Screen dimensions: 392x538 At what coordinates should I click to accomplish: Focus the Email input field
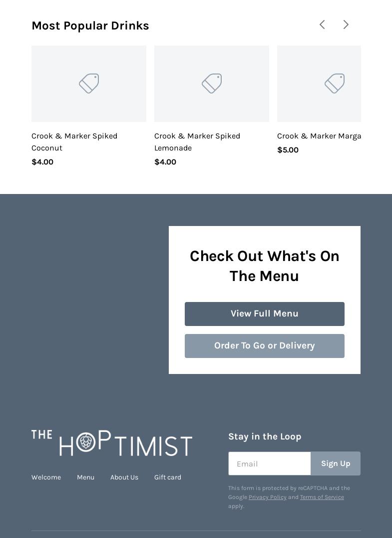tap(270, 463)
